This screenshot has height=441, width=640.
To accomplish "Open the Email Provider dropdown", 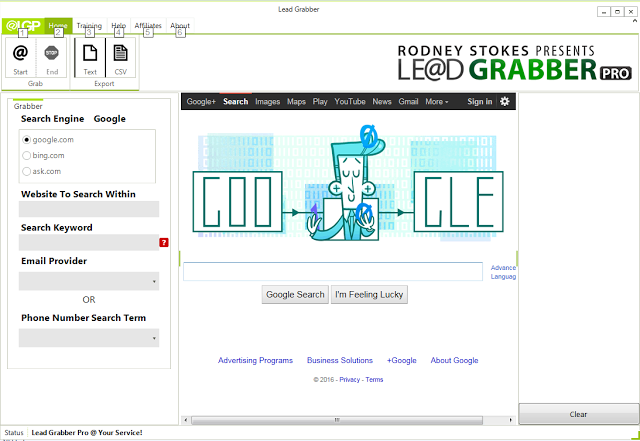I will point(89,281).
